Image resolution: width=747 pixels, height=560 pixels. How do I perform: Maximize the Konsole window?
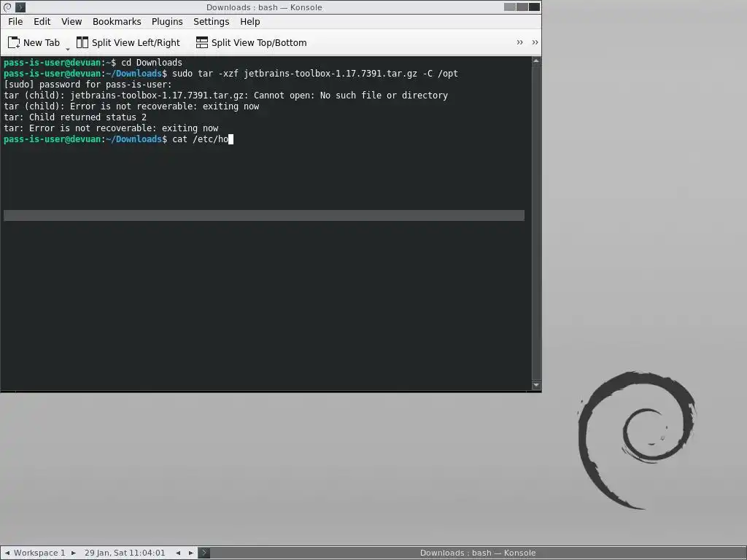(x=522, y=7)
